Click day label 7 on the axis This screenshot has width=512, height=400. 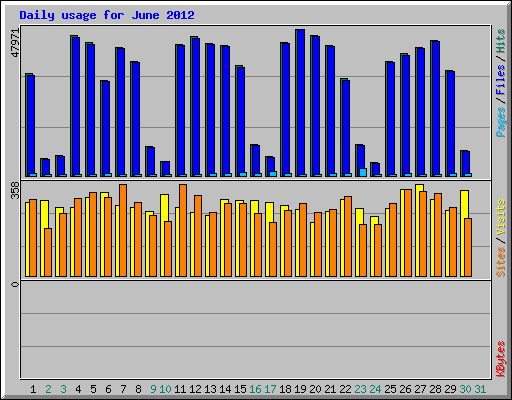pos(123,389)
